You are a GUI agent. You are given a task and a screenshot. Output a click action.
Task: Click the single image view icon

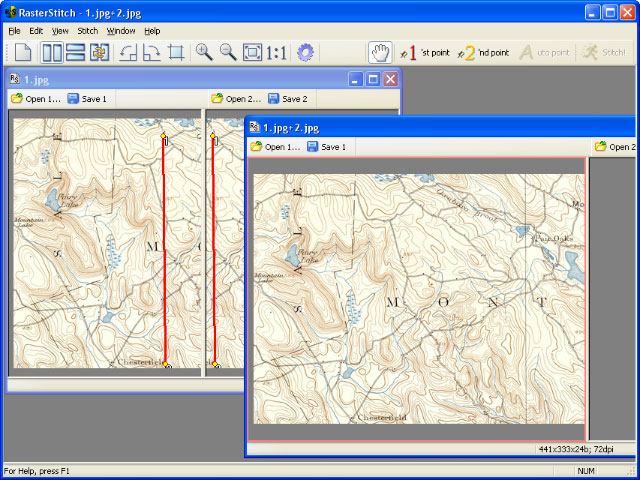point(23,52)
